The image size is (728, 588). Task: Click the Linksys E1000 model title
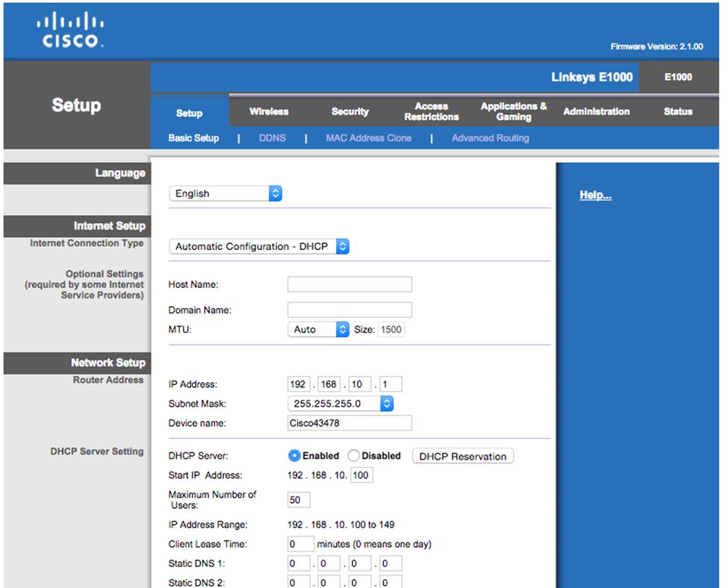coord(592,77)
